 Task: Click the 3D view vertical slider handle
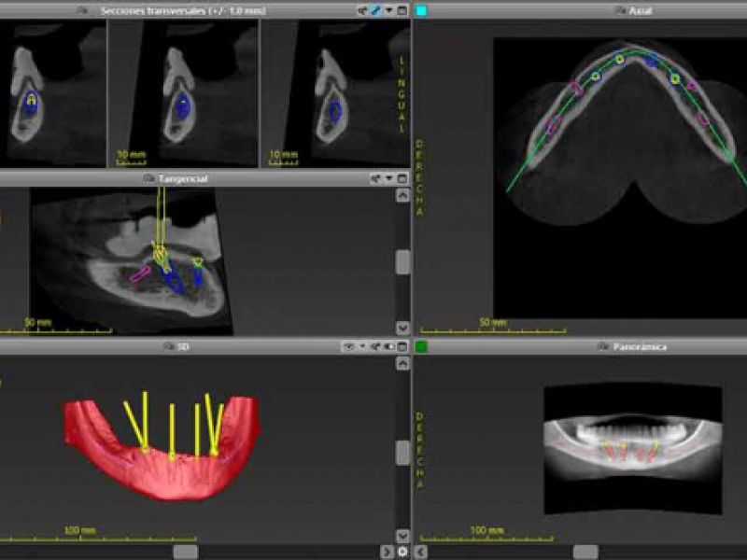402,453
